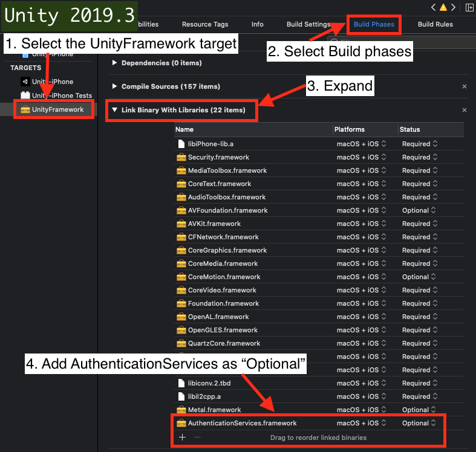Viewport: 476px width, 452px height.
Task: Select the libil2cpp.a row name
Action: click(204, 396)
